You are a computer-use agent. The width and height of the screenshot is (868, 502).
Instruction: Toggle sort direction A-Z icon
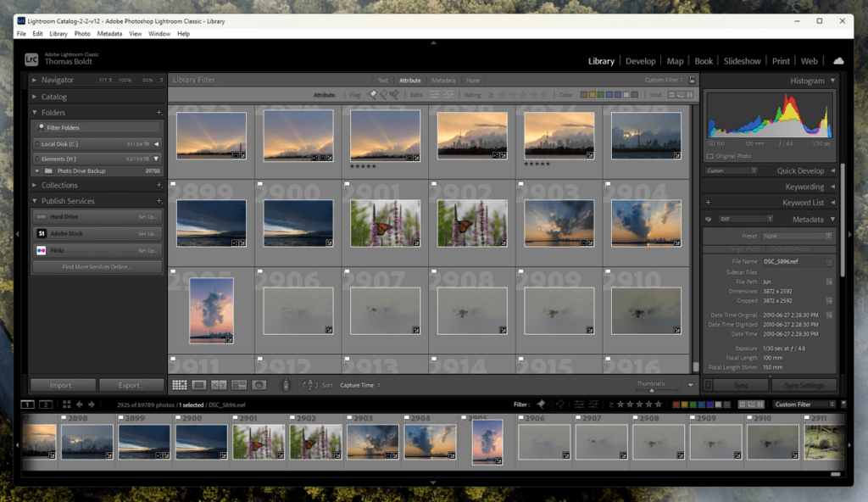[310, 384]
